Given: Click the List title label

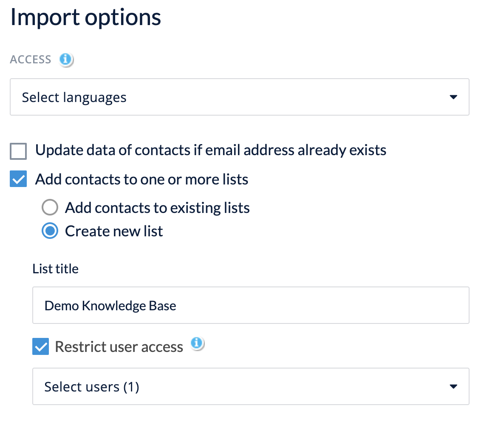Looking at the screenshot, I should (55, 268).
